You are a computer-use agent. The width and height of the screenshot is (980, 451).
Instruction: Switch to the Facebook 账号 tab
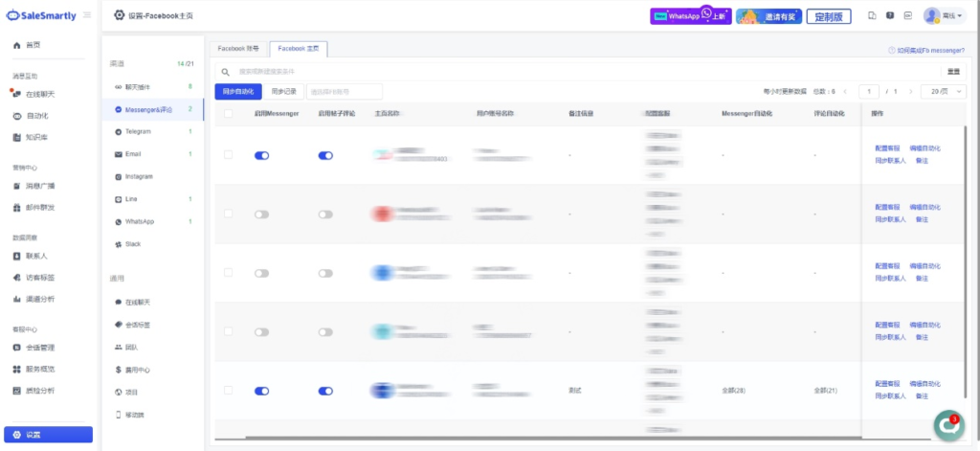pos(238,47)
